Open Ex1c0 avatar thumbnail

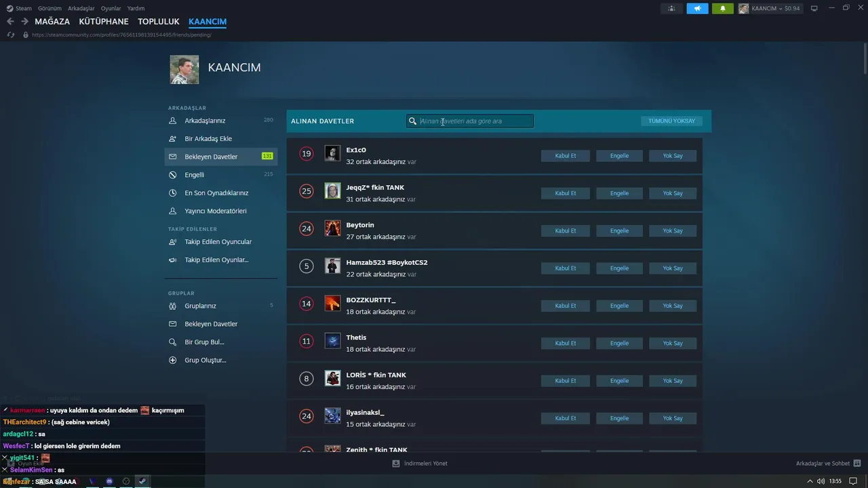pos(332,153)
